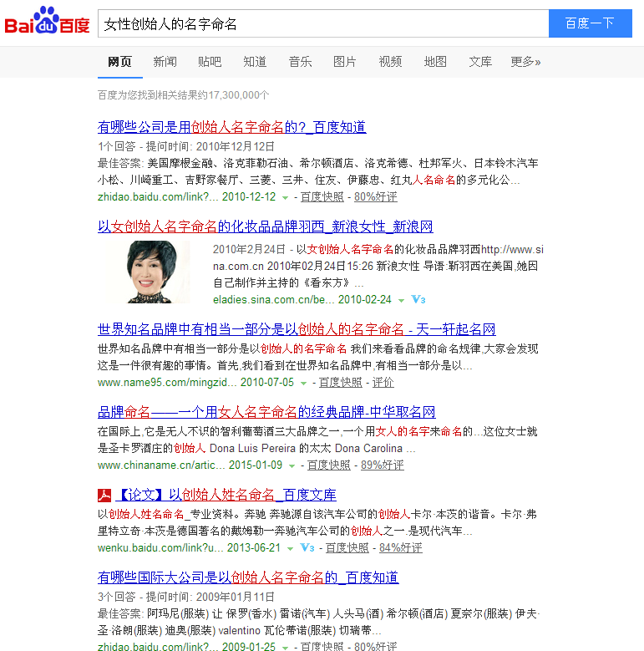Image resolution: width=644 pixels, height=651 pixels.
Task: Click the V3 badge next to wenku.baidu.com
Action: click(307, 547)
